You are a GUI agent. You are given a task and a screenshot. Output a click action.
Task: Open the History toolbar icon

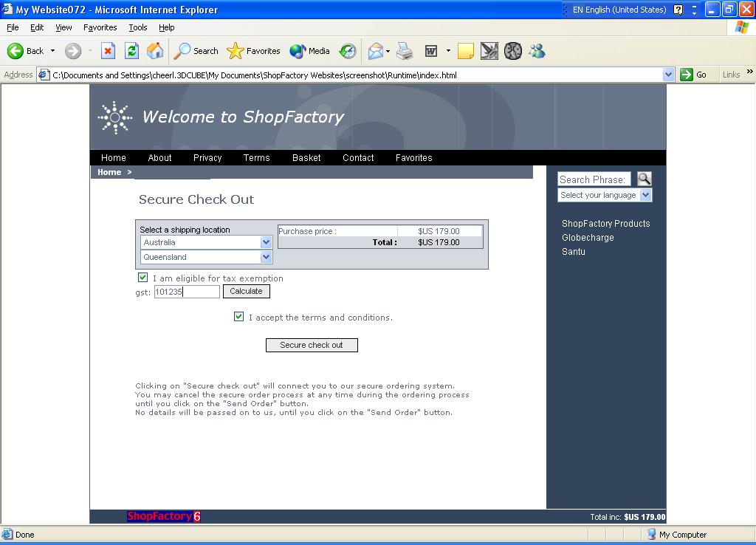point(348,51)
